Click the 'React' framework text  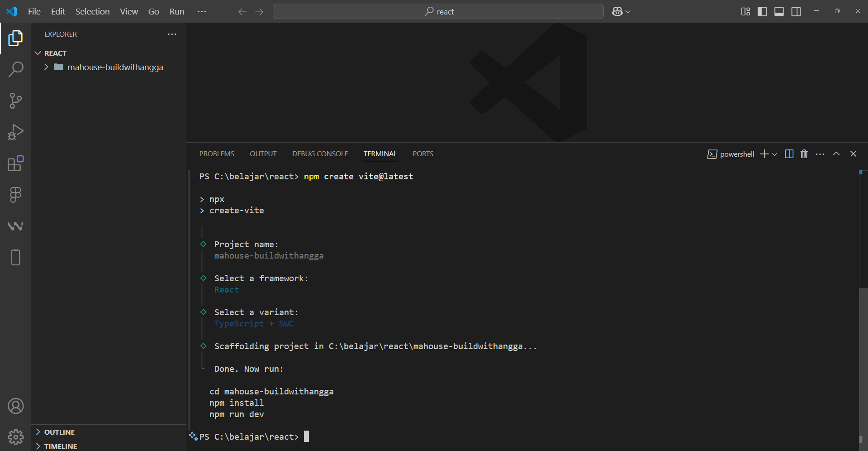coord(227,289)
